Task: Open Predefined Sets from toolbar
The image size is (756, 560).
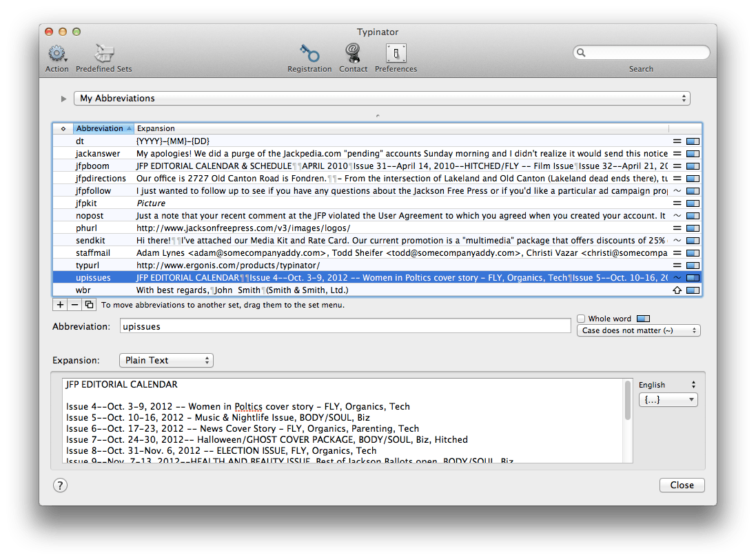Action: point(104,54)
